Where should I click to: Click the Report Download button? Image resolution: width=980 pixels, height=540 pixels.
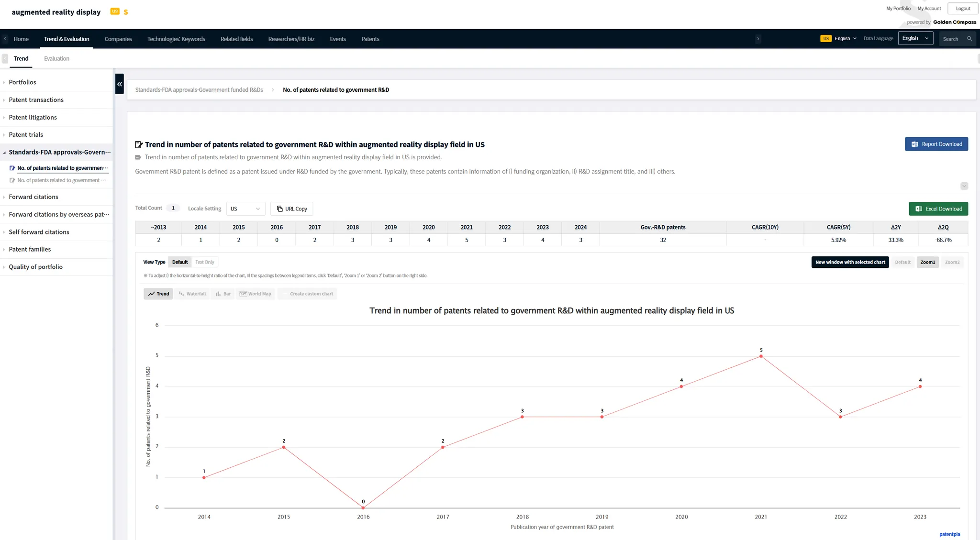pos(936,144)
